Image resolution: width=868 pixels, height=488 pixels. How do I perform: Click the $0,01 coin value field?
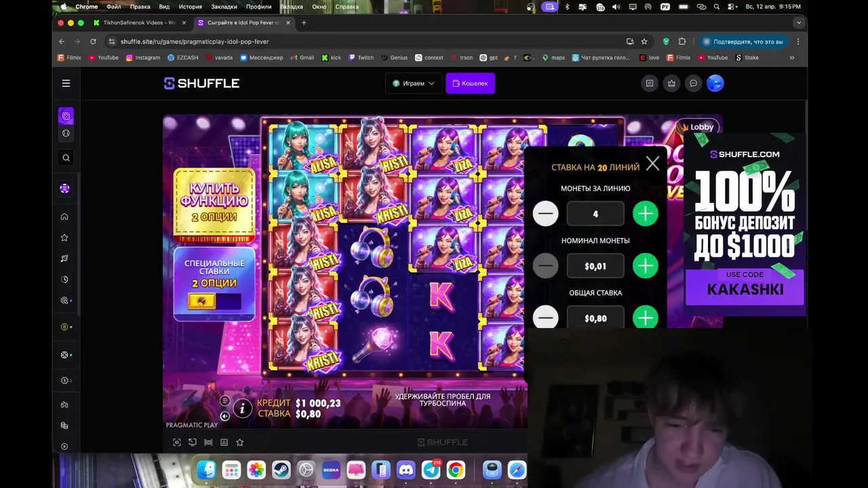595,266
